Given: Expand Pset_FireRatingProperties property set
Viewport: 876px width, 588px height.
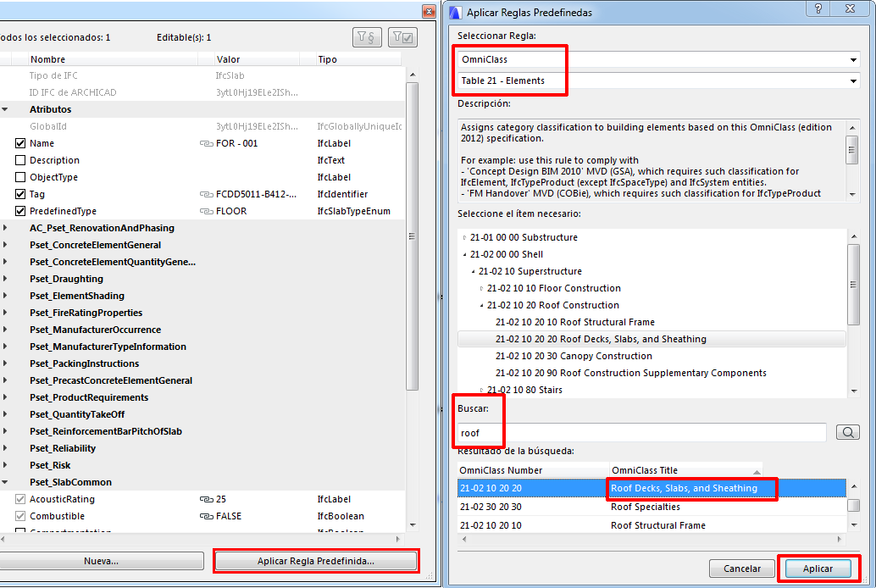Looking at the screenshot, I should coord(5,313).
